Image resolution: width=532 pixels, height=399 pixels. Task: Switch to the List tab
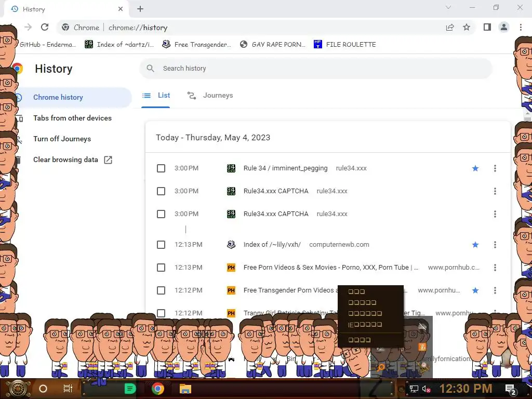click(156, 96)
